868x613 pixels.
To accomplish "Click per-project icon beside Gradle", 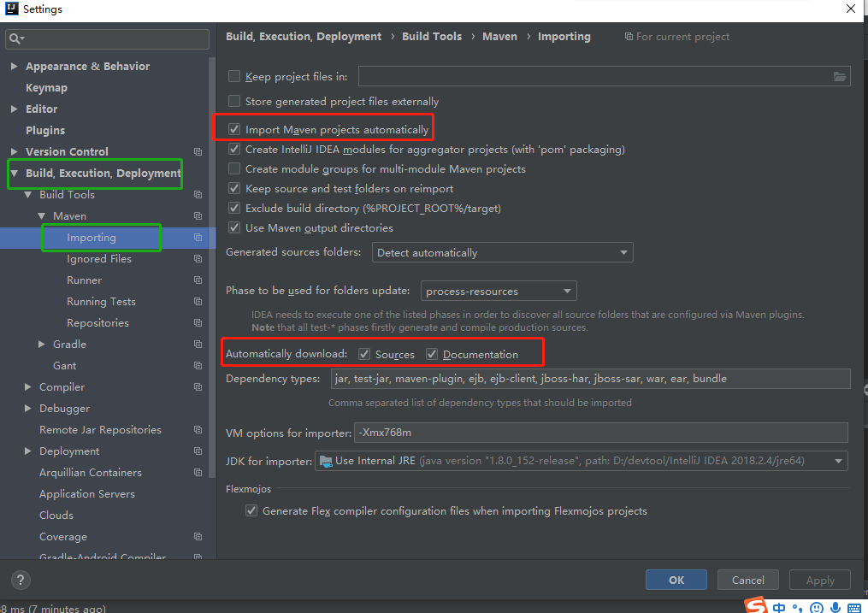I will click(x=198, y=345).
